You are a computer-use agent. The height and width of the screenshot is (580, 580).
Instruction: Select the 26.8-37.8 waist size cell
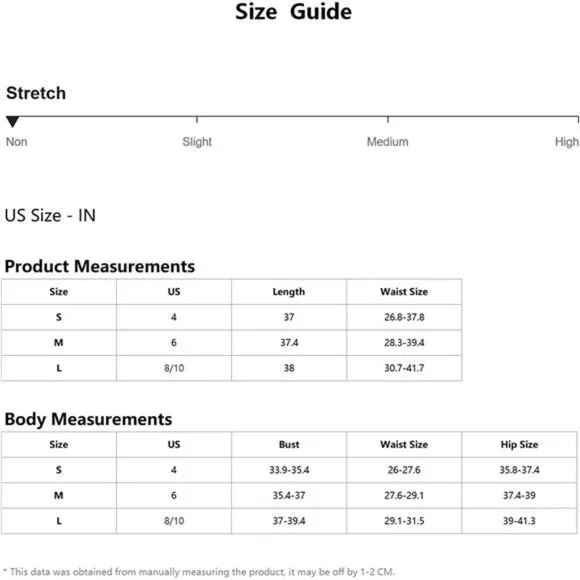(404, 317)
